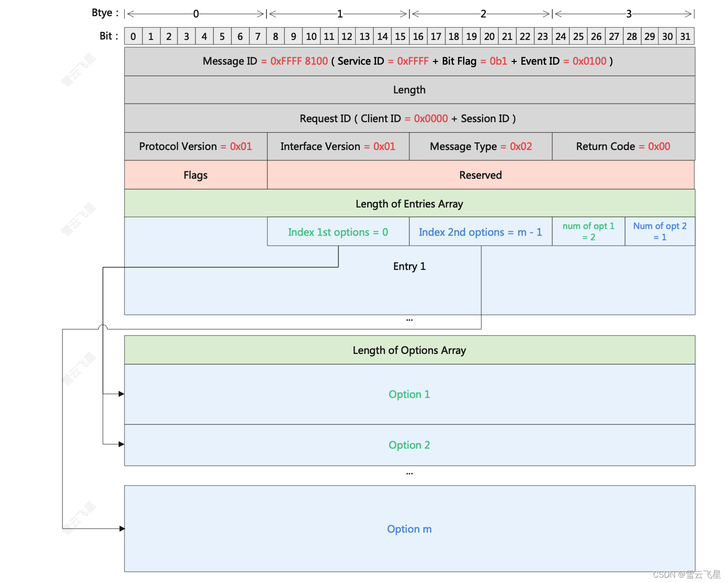Viewport: 728px width, 583px height.
Task: Select the Option 2 block
Action: point(409,445)
